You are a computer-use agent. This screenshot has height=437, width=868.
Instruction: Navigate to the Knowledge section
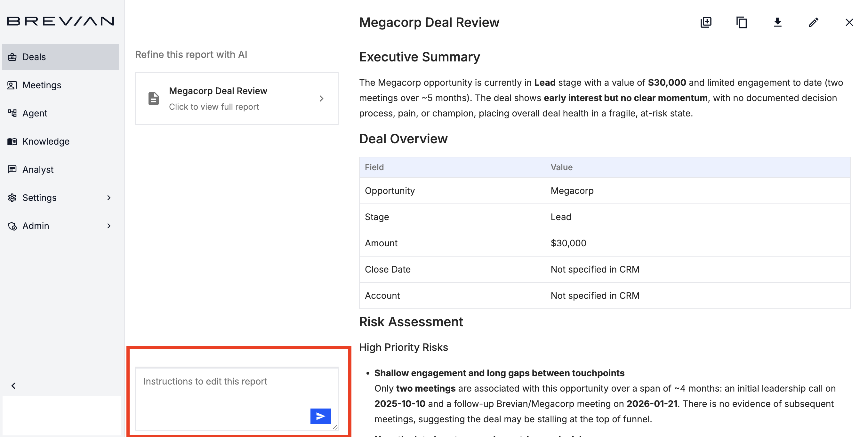click(45, 141)
